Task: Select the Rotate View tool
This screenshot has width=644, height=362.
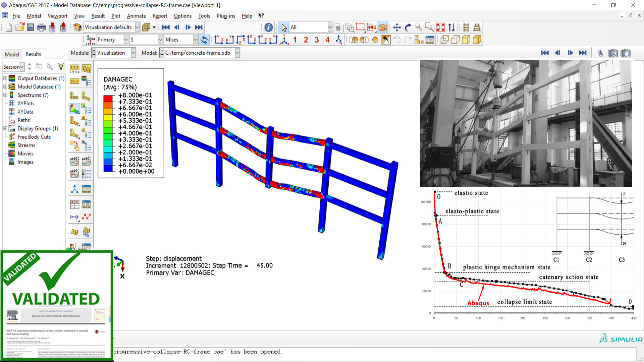Action: click(x=408, y=27)
